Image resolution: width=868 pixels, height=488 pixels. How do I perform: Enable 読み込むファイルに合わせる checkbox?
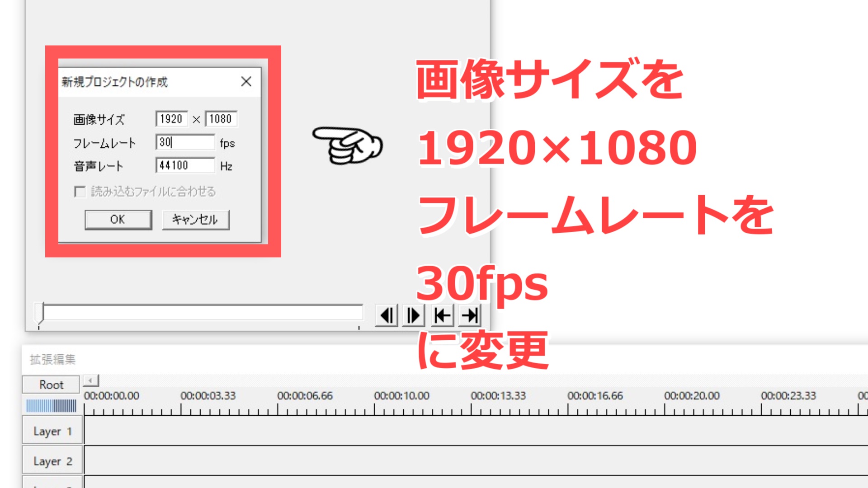tap(79, 191)
